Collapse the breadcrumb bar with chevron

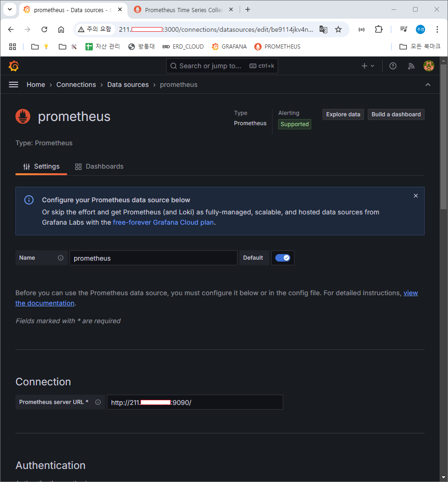coord(428,85)
